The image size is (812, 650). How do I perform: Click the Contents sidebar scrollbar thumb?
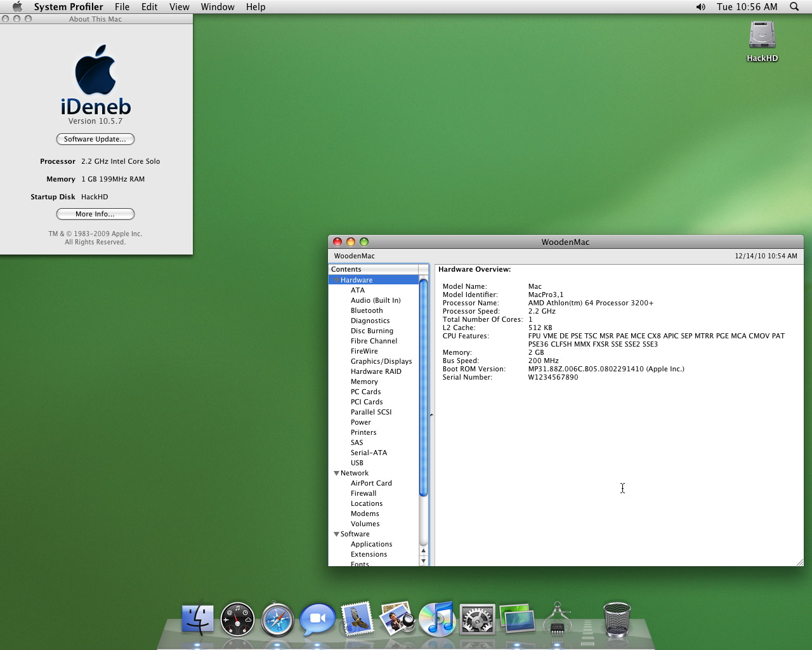(423, 387)
